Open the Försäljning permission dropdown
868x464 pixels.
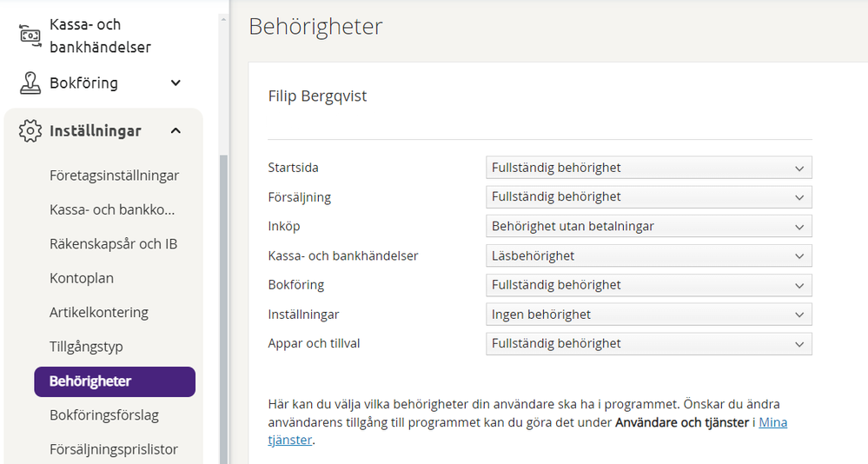(649, 197)
